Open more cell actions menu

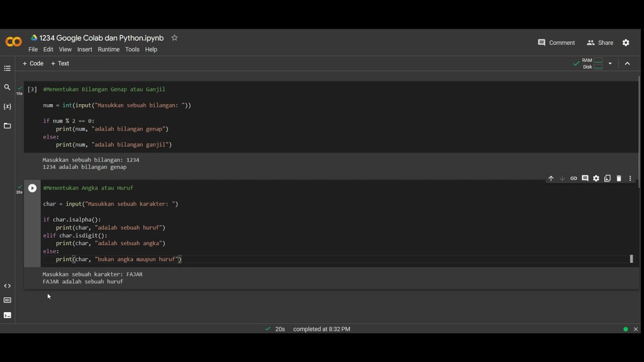[x=630, y=178]
